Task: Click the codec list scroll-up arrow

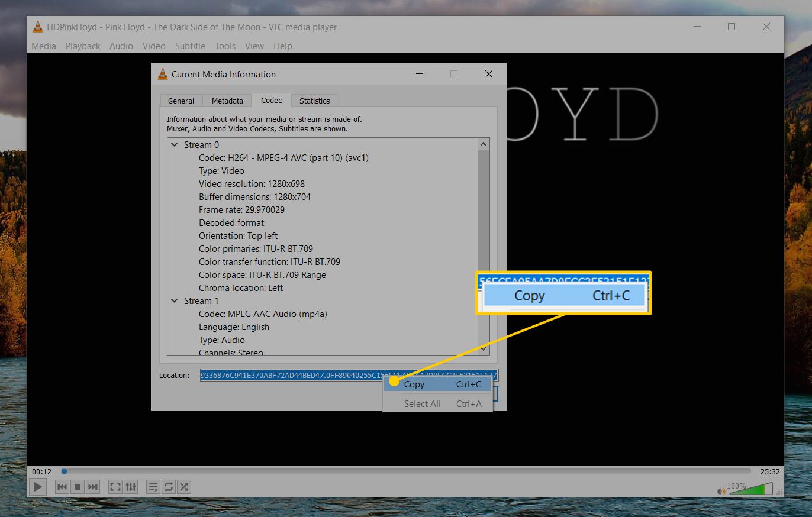Action: click(484, 144)
